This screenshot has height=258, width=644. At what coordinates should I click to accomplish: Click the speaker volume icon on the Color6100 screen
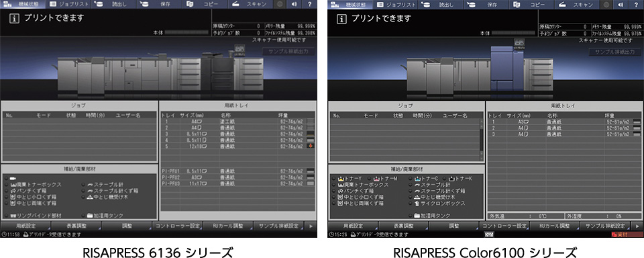tap(621, 5)
